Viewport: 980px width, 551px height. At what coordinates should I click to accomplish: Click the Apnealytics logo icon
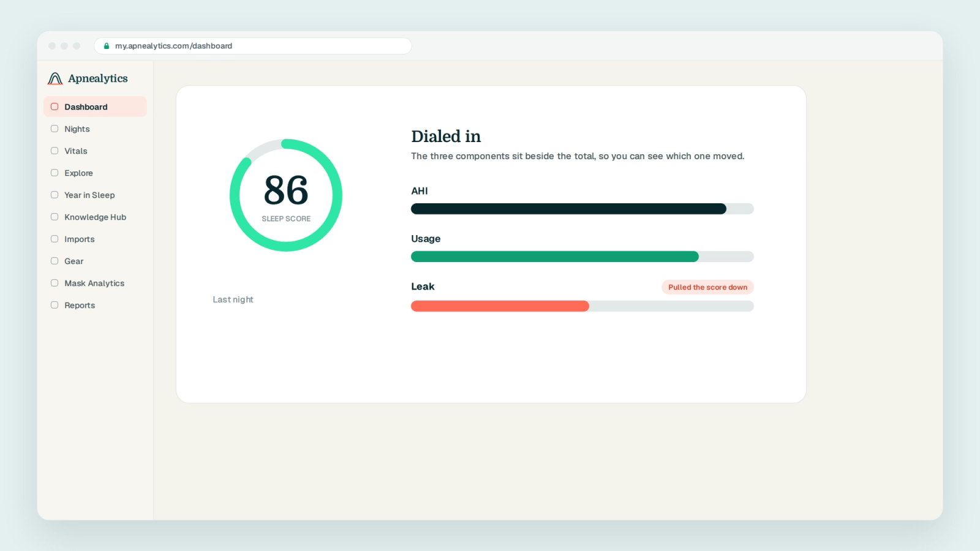coord(55,78)
